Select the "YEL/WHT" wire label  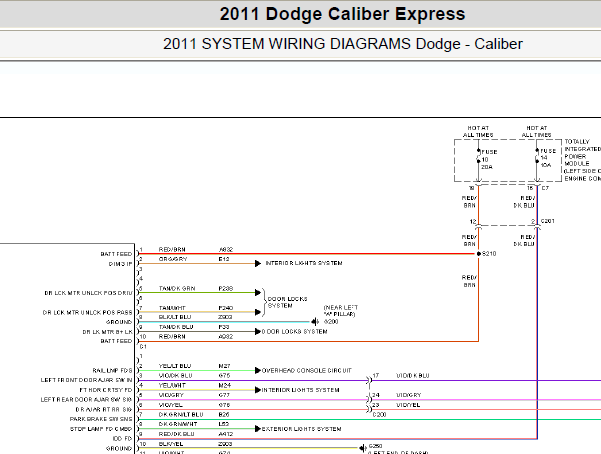pos(172,385)
